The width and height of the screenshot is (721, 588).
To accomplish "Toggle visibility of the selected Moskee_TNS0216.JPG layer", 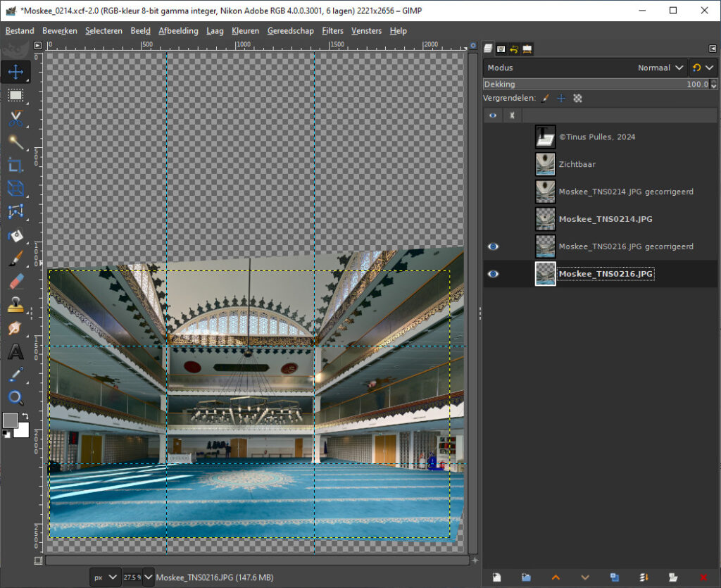I will pos(493,274).
